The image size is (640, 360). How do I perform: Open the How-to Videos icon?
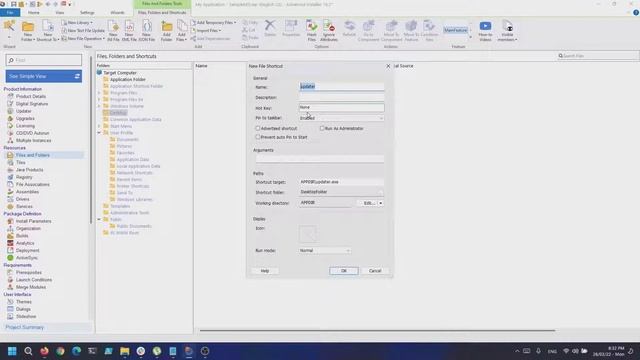tap(485, 31)
